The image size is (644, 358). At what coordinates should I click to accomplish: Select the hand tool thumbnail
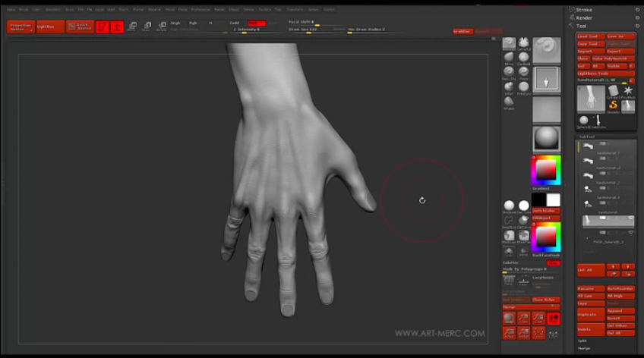[591, 99]
